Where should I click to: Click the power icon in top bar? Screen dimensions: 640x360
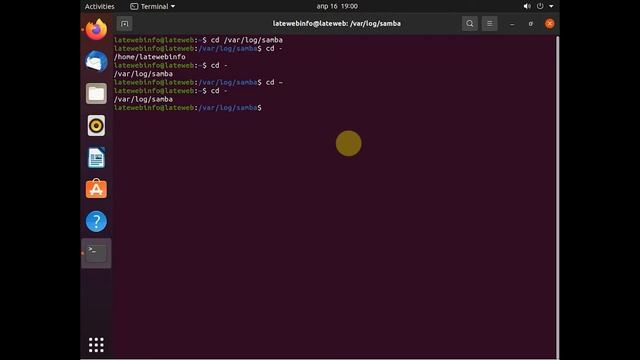point(540,6)
